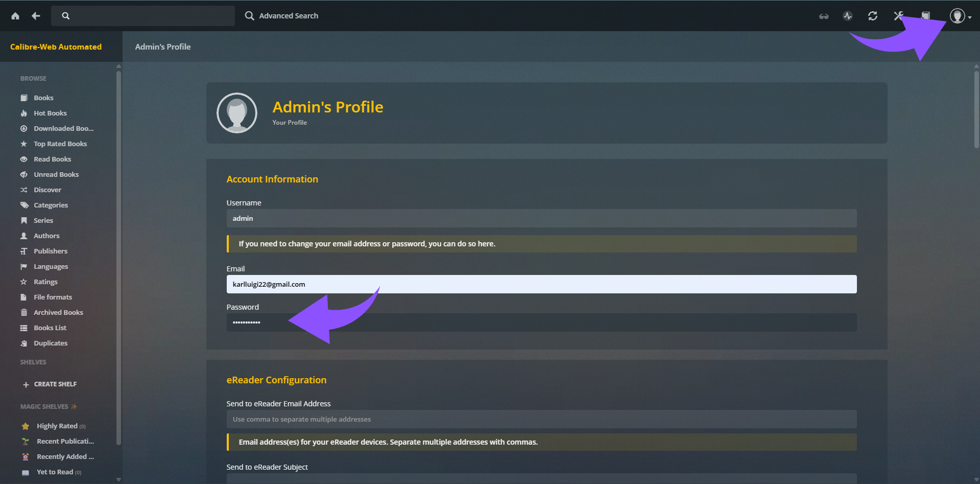Click the sunglasses theme icon
980x484 pixels.
pyautogui.click(x=824, y=16)
